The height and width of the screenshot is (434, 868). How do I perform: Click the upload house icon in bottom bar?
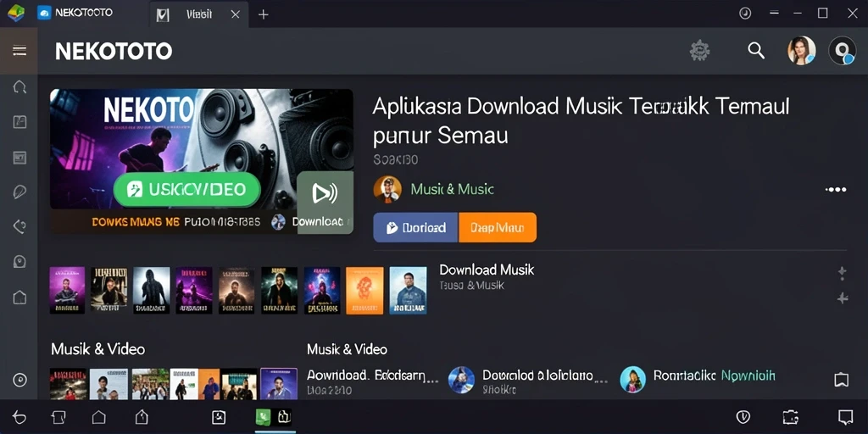pyautogui.click(x=142, y=417)
